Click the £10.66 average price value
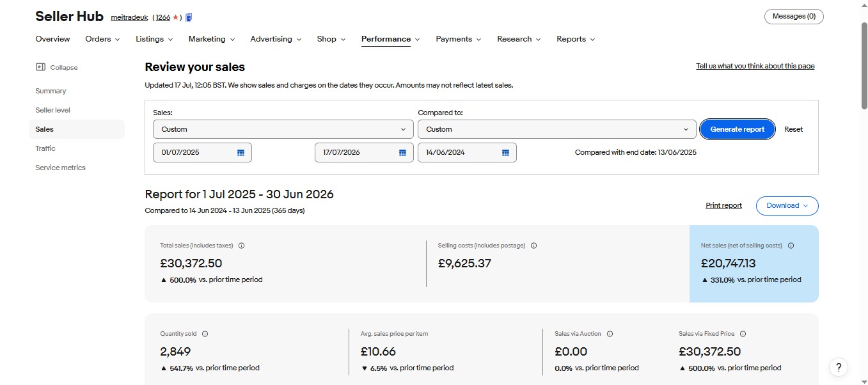Screen dimensions: 868x385 coord(378,352)
